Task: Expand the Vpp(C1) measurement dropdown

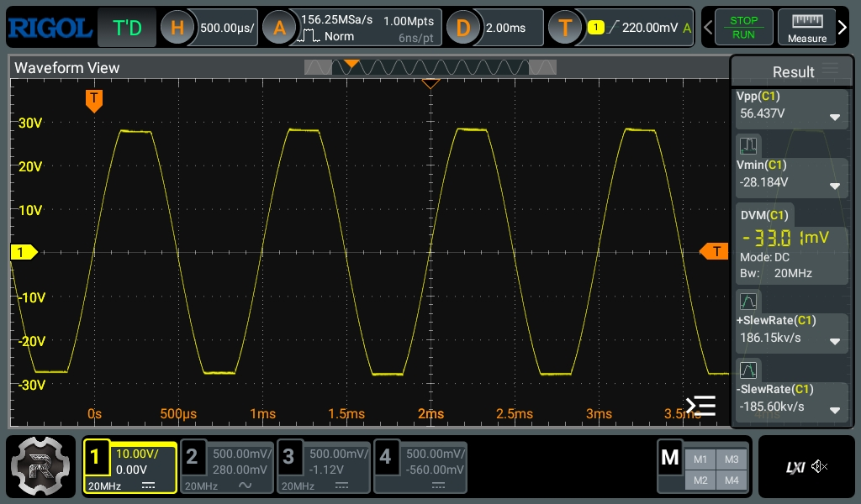Action: coord(835,117)
